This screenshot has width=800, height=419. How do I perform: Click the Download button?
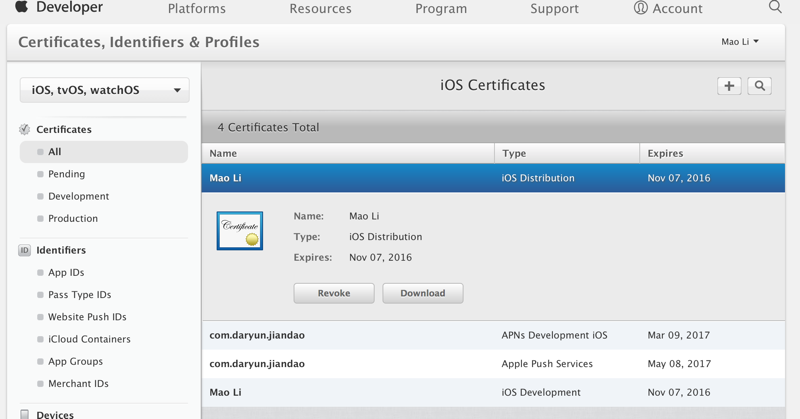(423, 293)
